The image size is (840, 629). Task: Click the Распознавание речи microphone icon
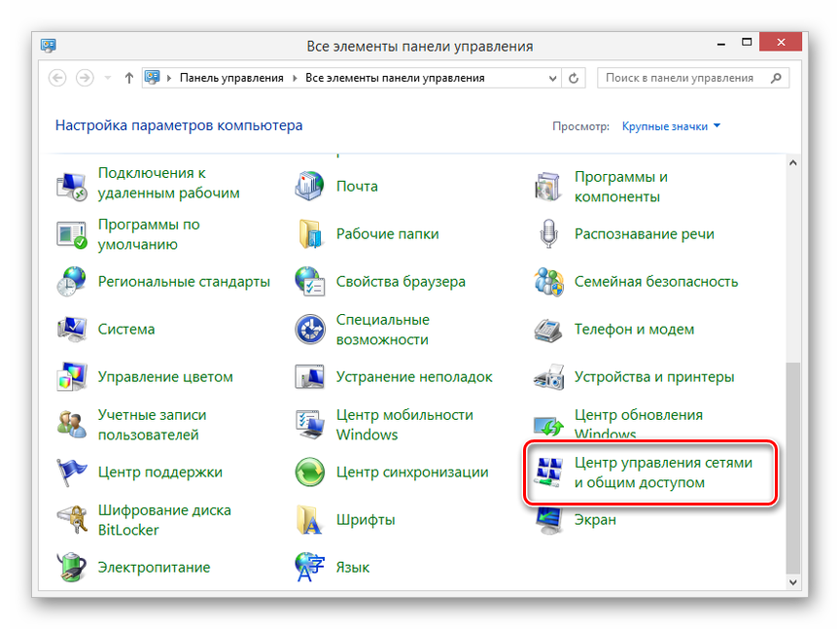[x=548, y=234]
